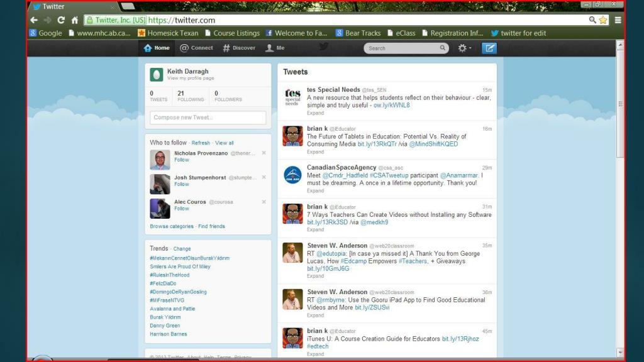Expand the CanadianSpaceAgency tweet
Image resolution: width=644 pixels, height=362 pixels.
pyautogui.click(x=315, y=191)
